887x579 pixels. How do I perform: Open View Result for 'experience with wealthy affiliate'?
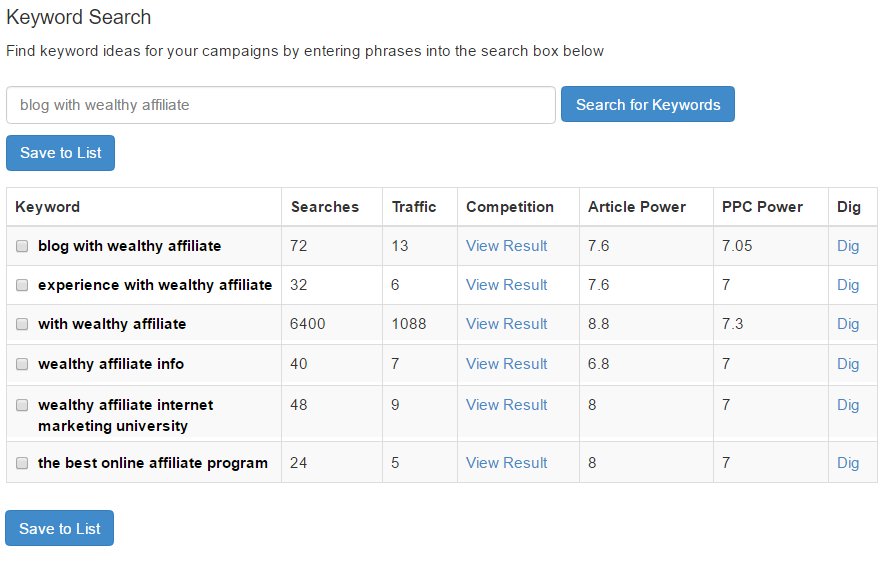point(506,285)
